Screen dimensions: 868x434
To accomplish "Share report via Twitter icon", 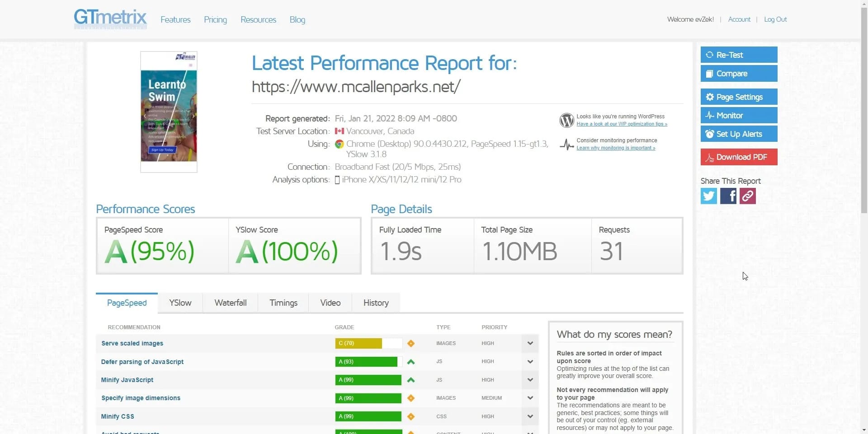I will click(x=708, y=196).
